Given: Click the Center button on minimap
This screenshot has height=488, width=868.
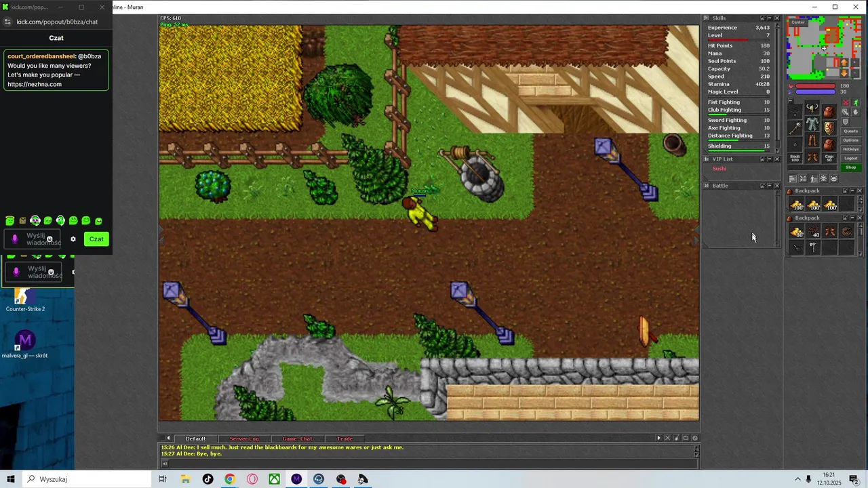Looking at the screenshot, I should tap(798, 22).
